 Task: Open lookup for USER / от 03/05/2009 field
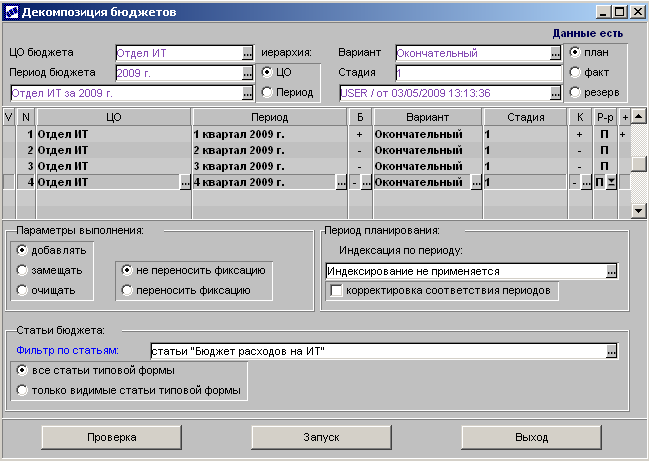555,93
